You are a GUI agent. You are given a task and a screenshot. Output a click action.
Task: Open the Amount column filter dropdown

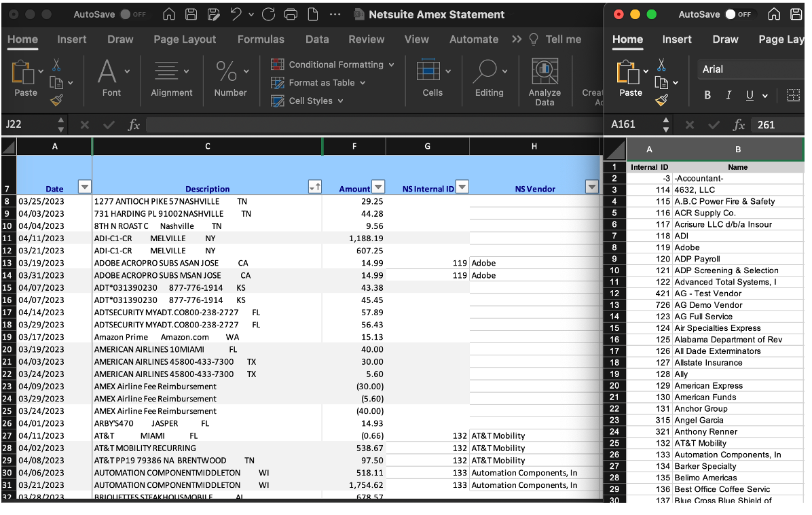click(x=379, y=187)
